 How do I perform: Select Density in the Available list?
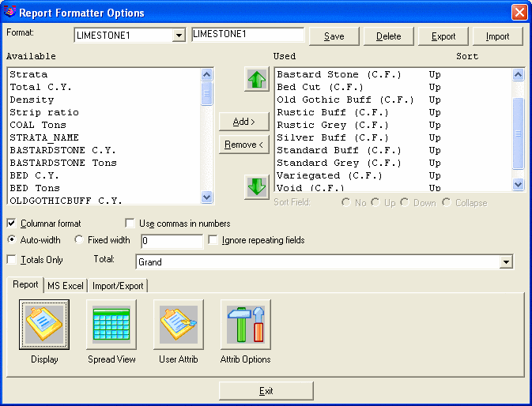tap(104, 100)
